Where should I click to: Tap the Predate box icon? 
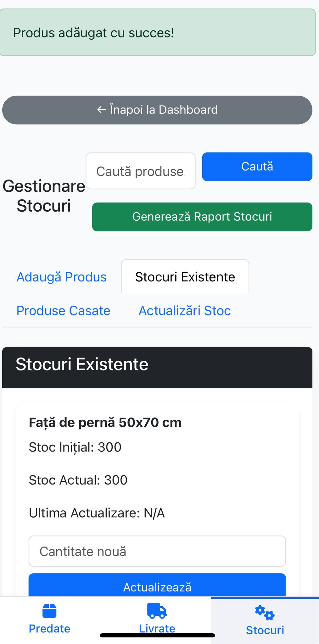tap(49, 611)
